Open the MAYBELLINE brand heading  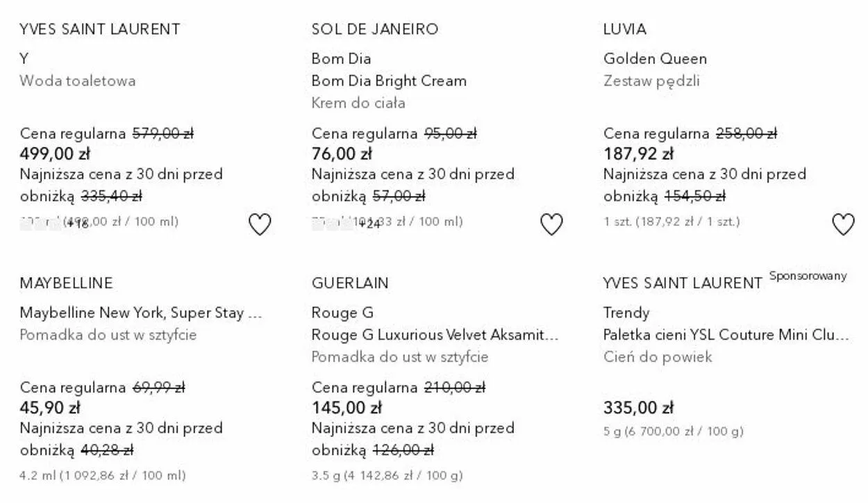click(x=66, y=283)
